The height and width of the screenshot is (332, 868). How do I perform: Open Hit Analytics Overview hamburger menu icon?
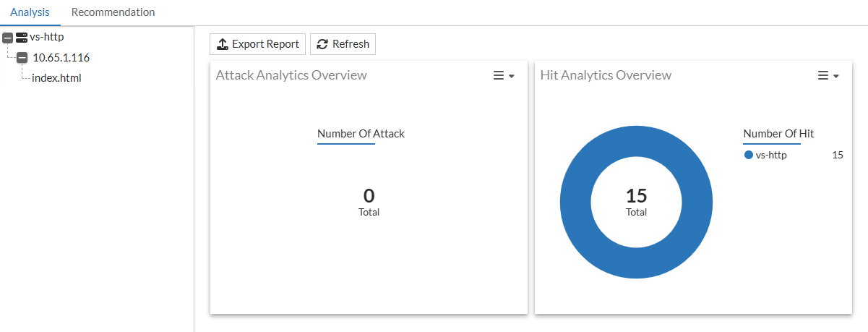[x=822, y=76]
